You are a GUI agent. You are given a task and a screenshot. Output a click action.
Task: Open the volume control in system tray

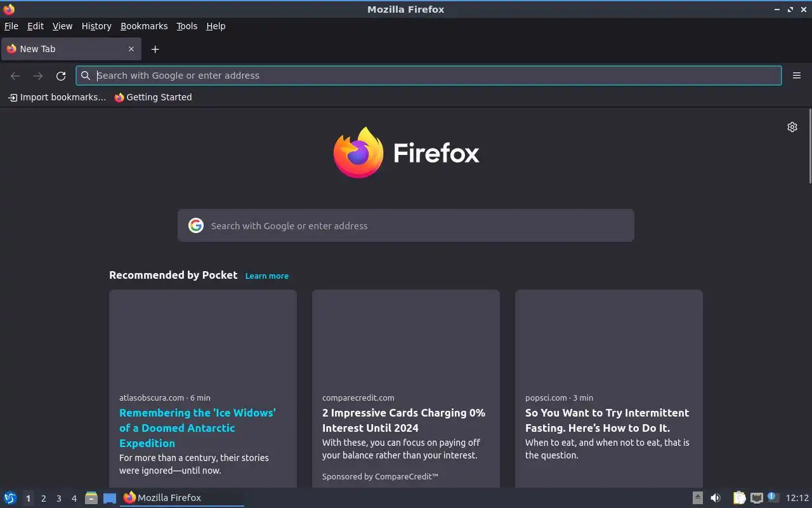pos(716,498)
